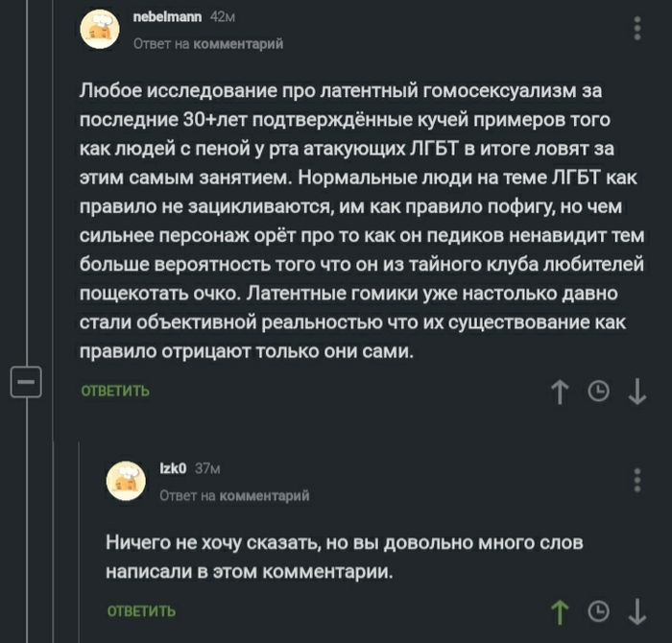Viewport: 672px width, 643px height.
Task: Open the three-dot menu on lzk0's reply
Action: (638, 479)
